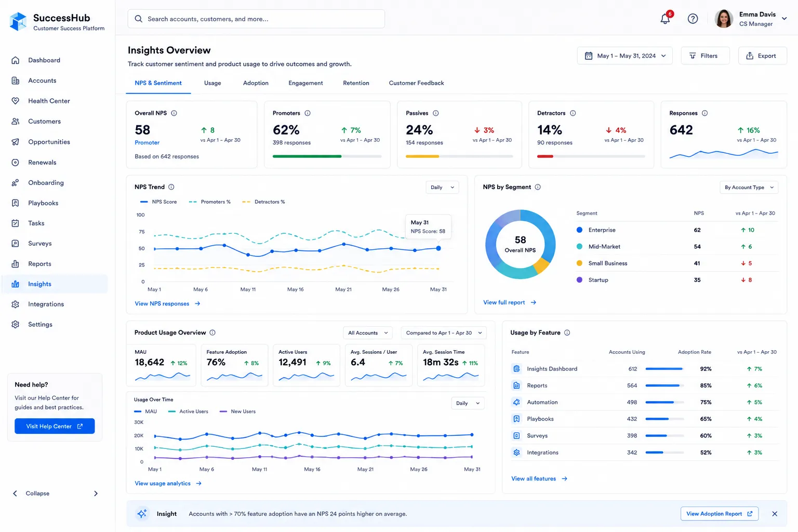798x532 pixels.
Task: Open NPS Trend Daily dropdown
Action: pyautogui.click(x=442, y=188)
